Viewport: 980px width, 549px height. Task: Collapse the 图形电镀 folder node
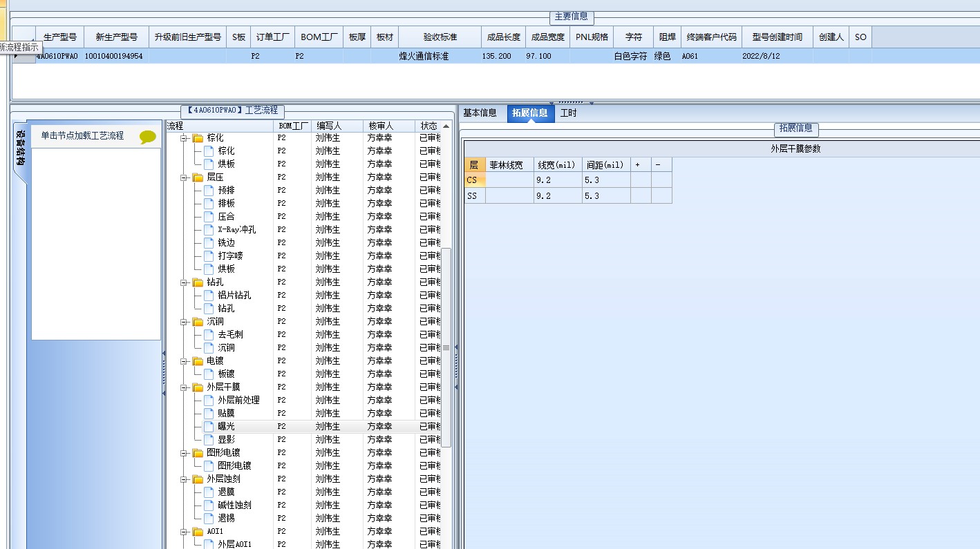(x=185, y=453)
